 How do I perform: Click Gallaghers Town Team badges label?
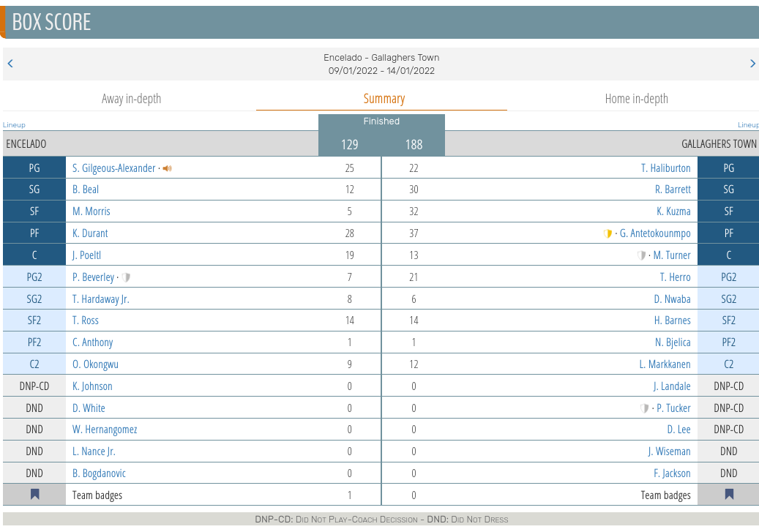point(665,495)
